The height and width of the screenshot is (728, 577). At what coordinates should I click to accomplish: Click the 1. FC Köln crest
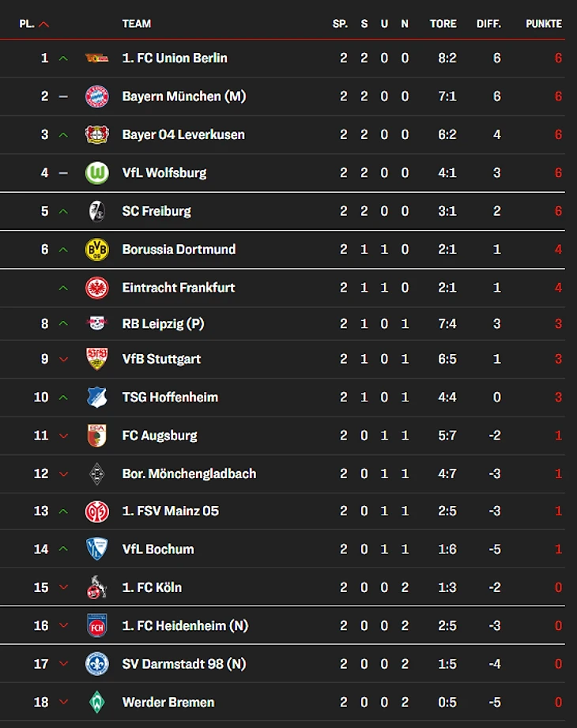[96, 587]
